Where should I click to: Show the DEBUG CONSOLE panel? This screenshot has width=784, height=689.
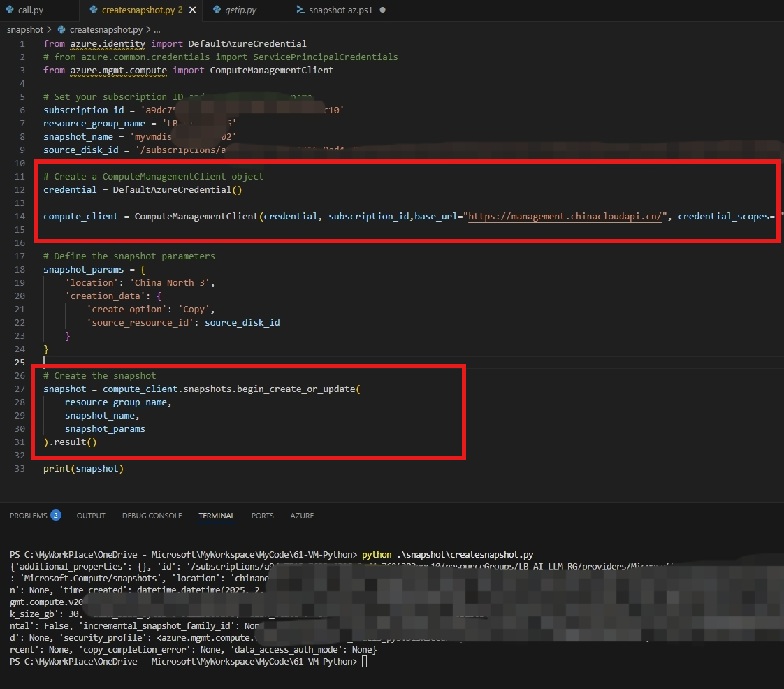coord(152,516)
